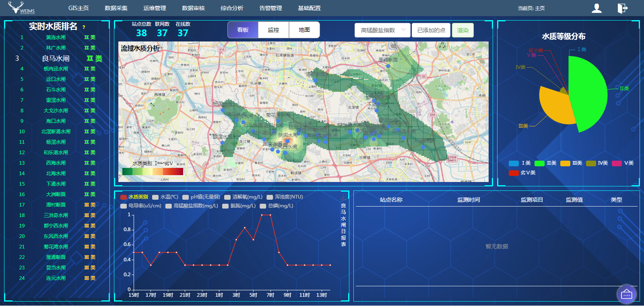Viewport: 644px width, 306px height.
Task: Click the green Ⅱ类 legend swatch
Action: (539, 163)
